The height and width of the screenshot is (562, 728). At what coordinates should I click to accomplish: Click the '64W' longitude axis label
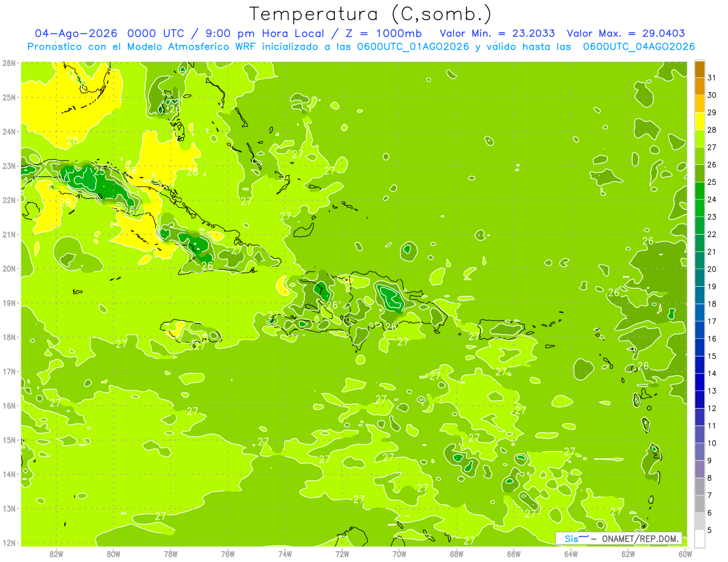pyautogui.click(x=571, y=554)
